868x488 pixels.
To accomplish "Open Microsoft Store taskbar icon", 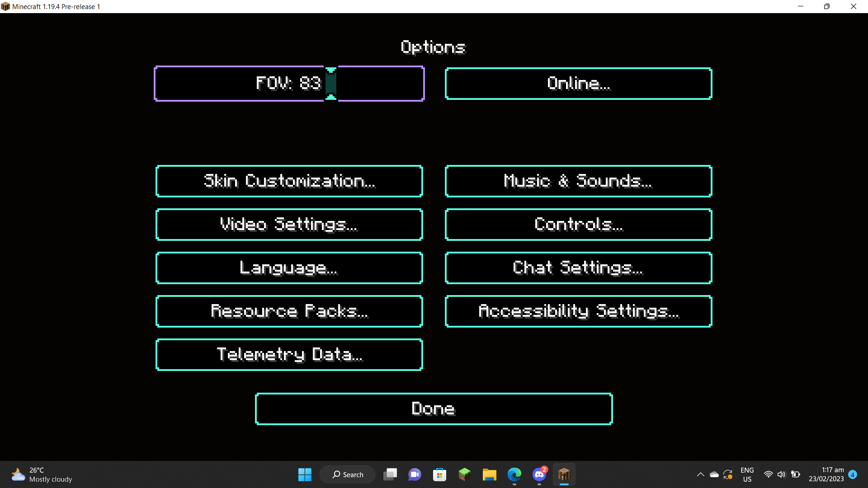I will pos(439,474).
